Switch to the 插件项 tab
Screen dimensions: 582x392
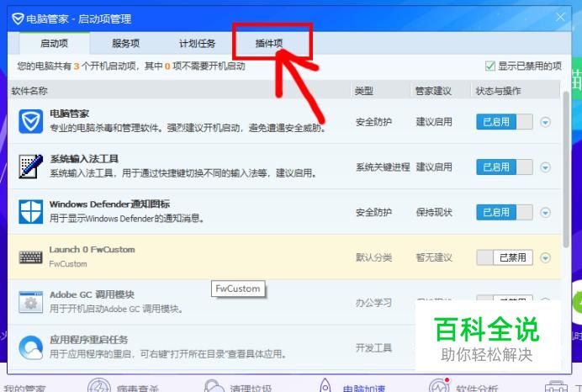coord(269,44)
